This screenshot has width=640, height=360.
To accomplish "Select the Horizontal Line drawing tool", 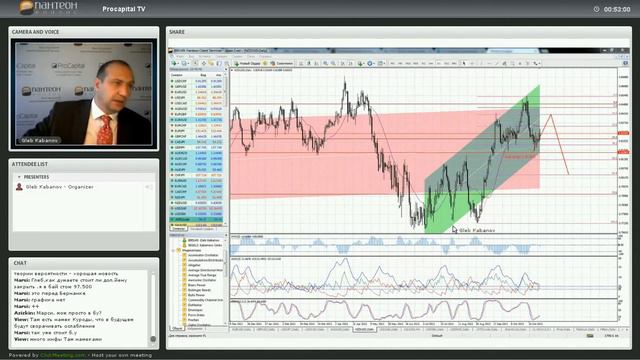I will [x=489, y=63].
